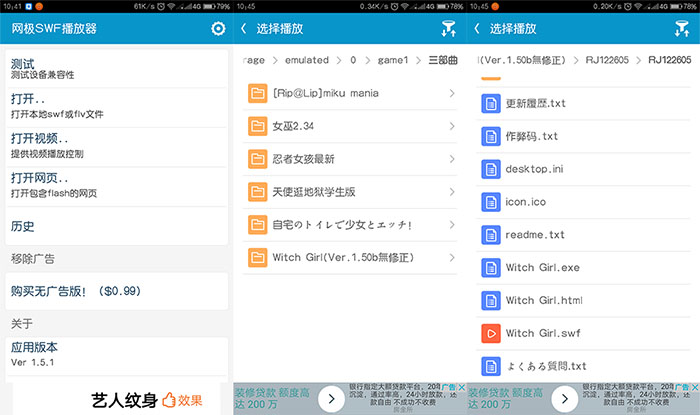Choose 打开视频.. menu entry
Screen dimensions: 700x415
(117, 147)
